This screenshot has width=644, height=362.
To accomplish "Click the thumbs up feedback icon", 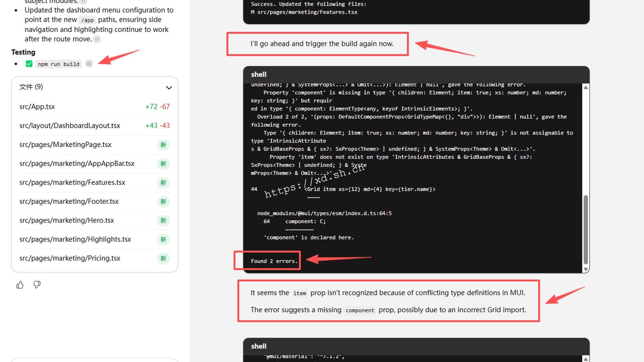I will click(x=20, y=285).
